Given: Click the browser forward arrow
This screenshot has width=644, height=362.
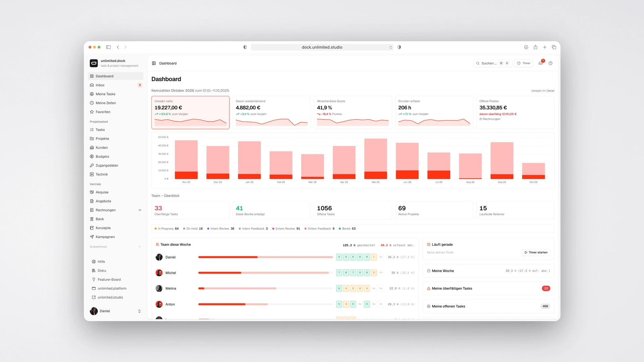Looking at the screenshot, I should click(x=125, y=47).
